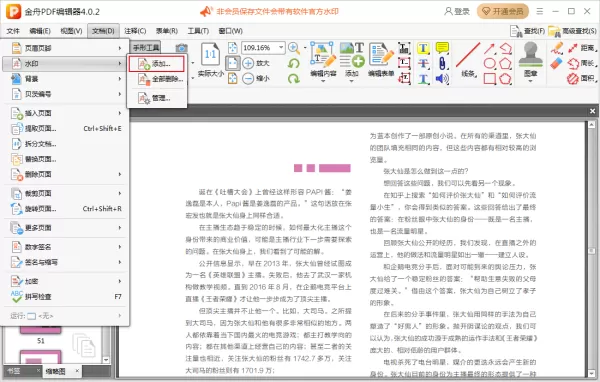600x382 pixels.
Task: Switch to the 缩略图 tab
Action: (55, 371)
